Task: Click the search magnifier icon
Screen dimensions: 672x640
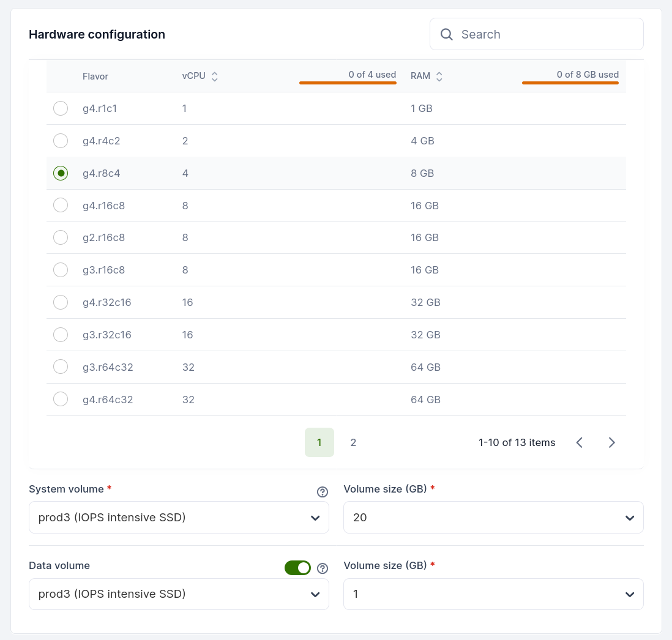Action: (447, 34)
